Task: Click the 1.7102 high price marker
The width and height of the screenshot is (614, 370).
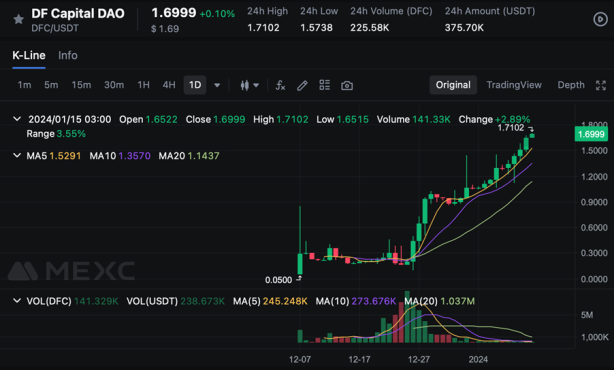Action: click(510, 128)
